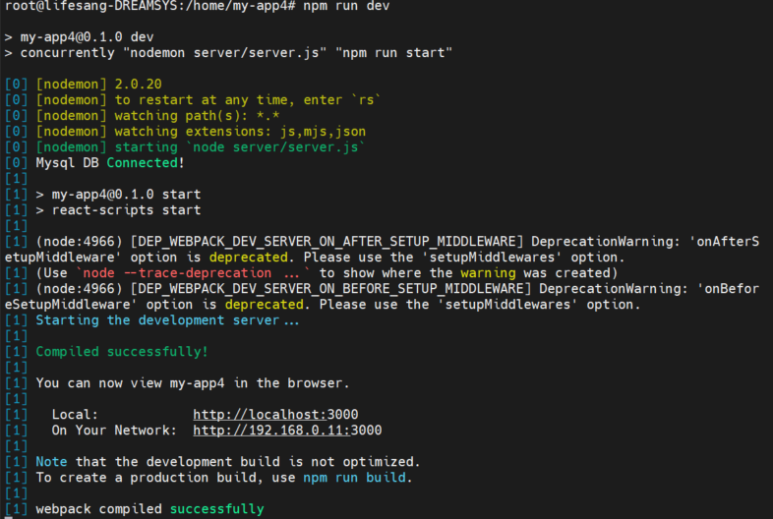Select 'starting `node server/server.js`' line
This screenshot has width=773, height=519.
tap(240, 147)
